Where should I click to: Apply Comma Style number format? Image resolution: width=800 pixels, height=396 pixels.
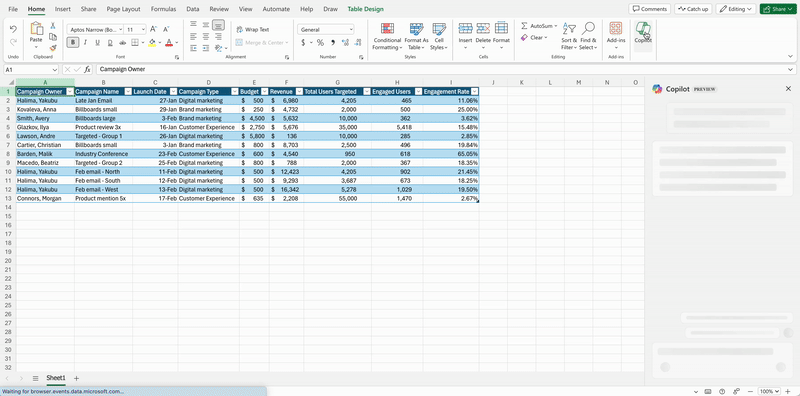tap(333, 42)
